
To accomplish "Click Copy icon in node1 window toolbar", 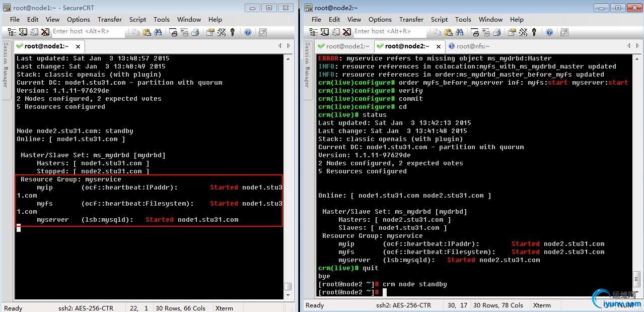I will pyautogui.click(x=136, y=32).
